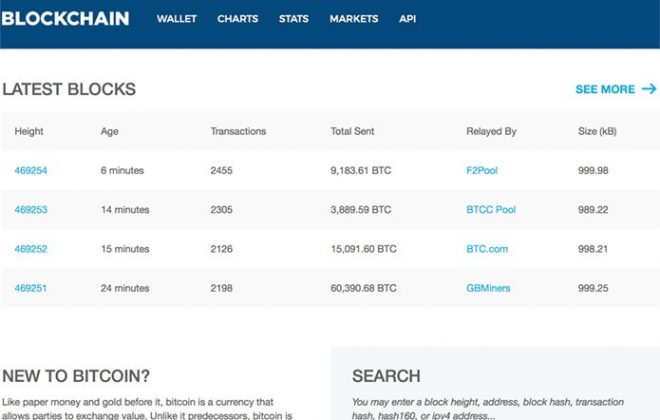Screen dimensions: 660x420
Task: Open block 469254 details
Action: coord(31,171)
